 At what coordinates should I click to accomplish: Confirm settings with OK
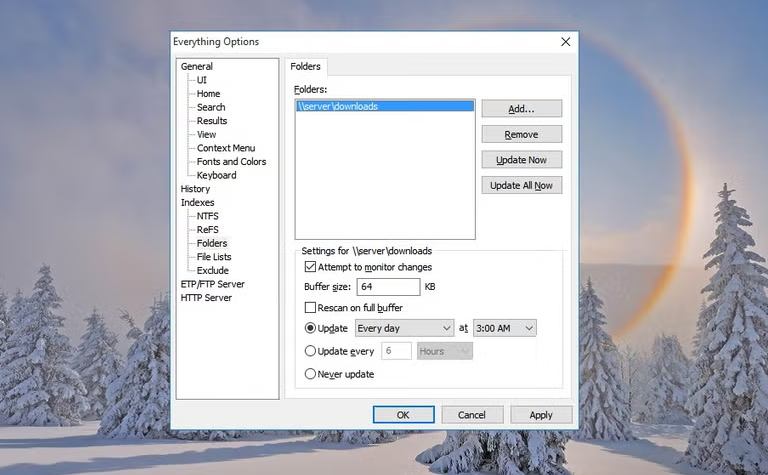coord(404,415)
